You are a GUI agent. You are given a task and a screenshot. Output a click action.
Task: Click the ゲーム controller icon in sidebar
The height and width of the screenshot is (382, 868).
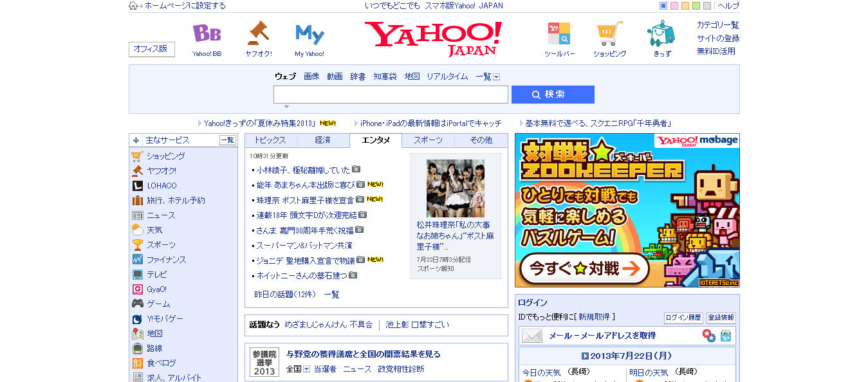pyautogui.click(x=137, y=304)
